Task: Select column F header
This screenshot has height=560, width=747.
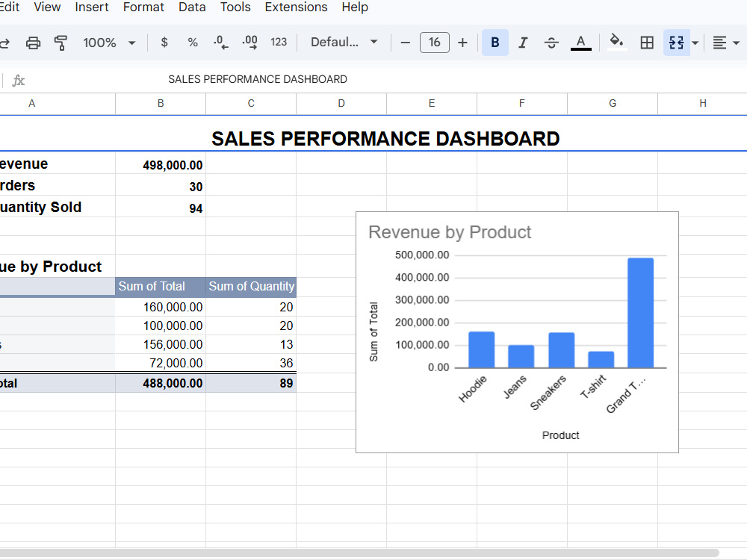Action: (522, 103)
